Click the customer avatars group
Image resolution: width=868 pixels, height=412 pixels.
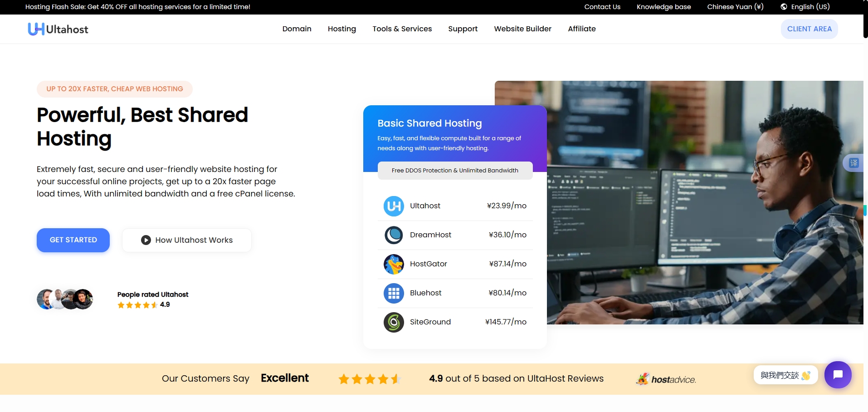coord(65,299)
